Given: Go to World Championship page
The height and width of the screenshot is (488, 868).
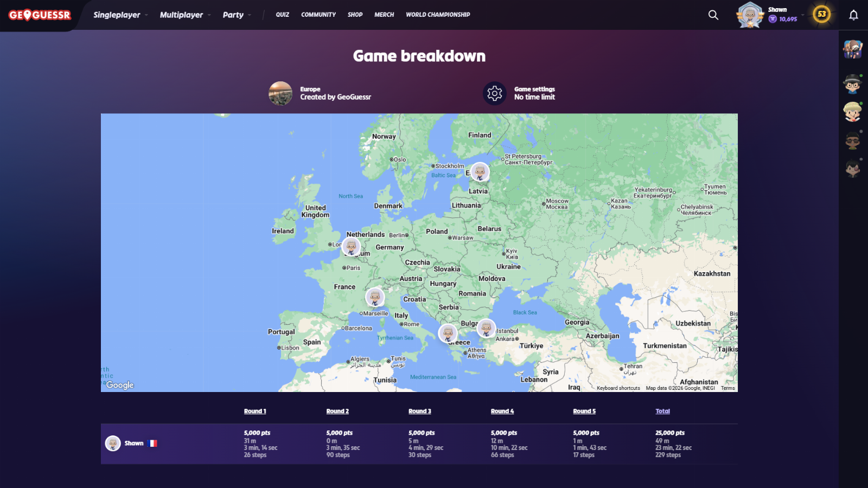Looking at the screenshot, I should 438,15.
